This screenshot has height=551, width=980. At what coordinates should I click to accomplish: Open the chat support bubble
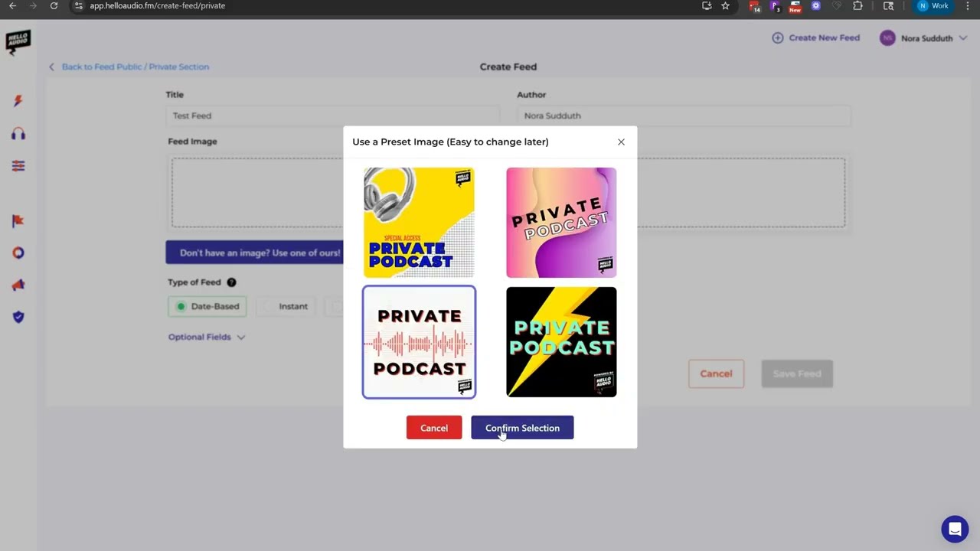coord(955,529)
